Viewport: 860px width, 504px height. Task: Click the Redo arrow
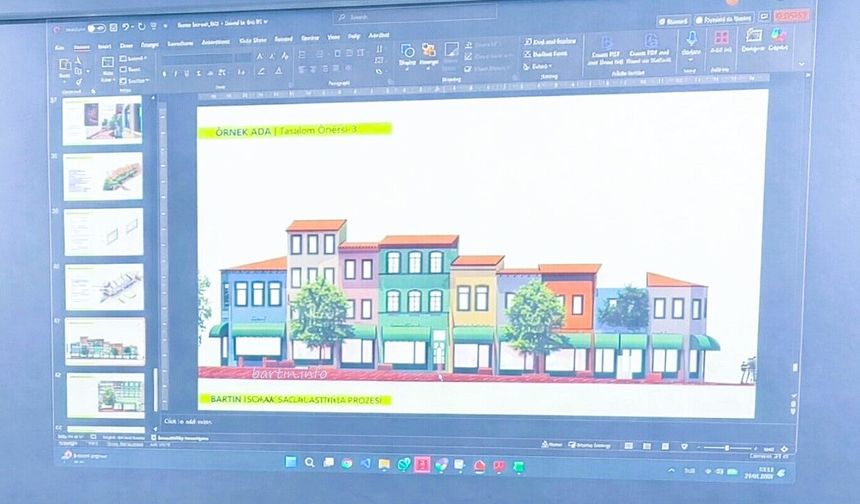tap(142, 26)
